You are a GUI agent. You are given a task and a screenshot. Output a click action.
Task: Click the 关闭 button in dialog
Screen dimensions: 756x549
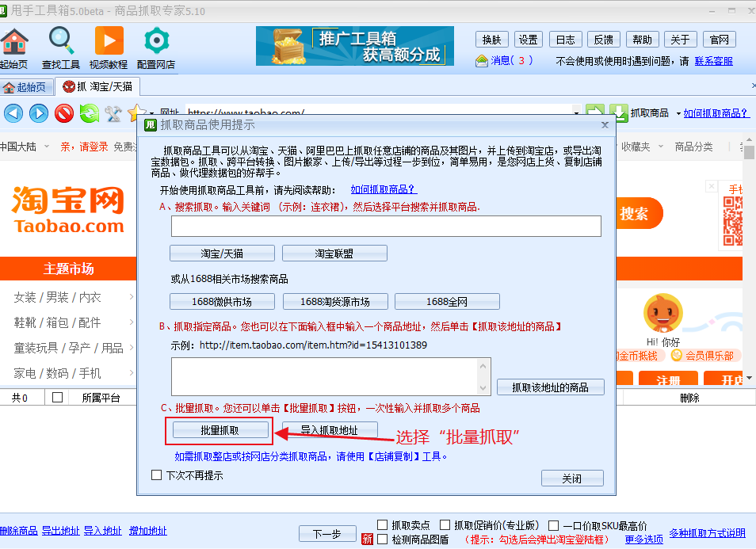pyautogui.click(x=572, y=478)
